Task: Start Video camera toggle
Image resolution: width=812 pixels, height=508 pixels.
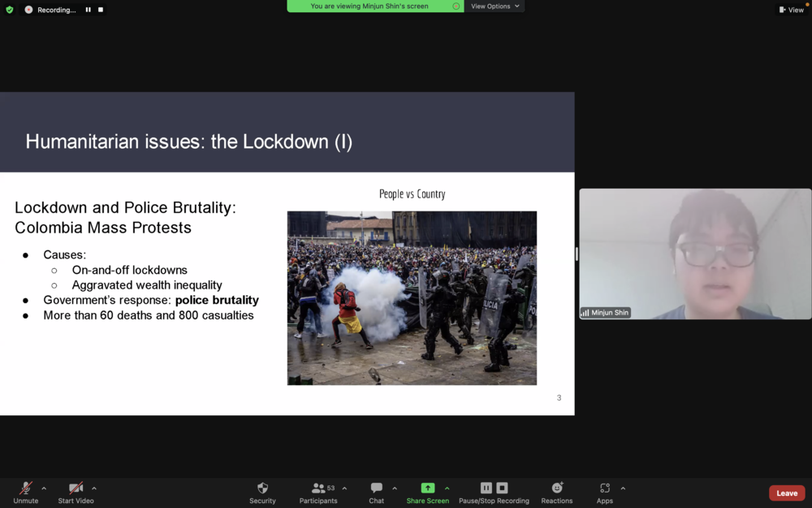Action: tap(76, 493)
